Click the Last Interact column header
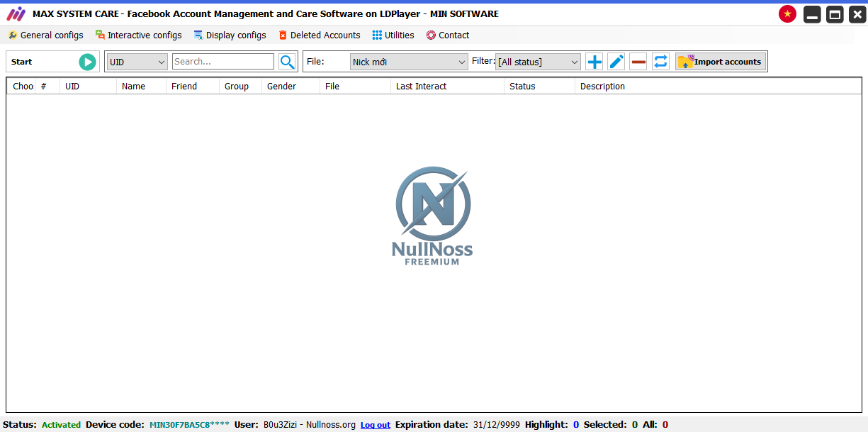 (422, 87)
